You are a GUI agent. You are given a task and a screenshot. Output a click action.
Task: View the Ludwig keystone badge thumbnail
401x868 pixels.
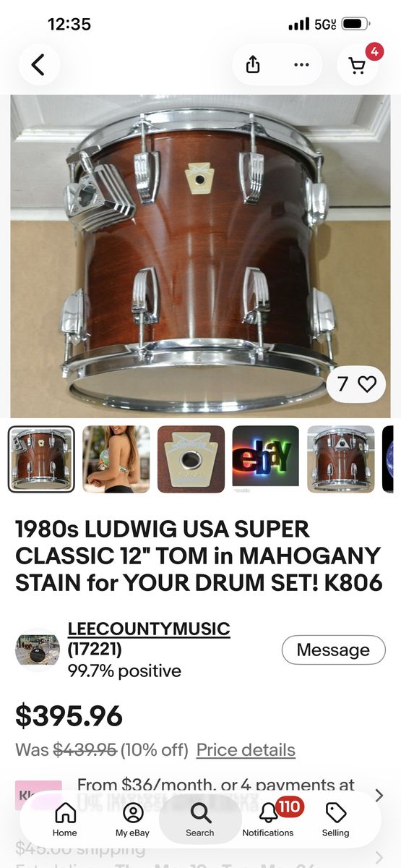pyautogui.click(x=191, y=459)
